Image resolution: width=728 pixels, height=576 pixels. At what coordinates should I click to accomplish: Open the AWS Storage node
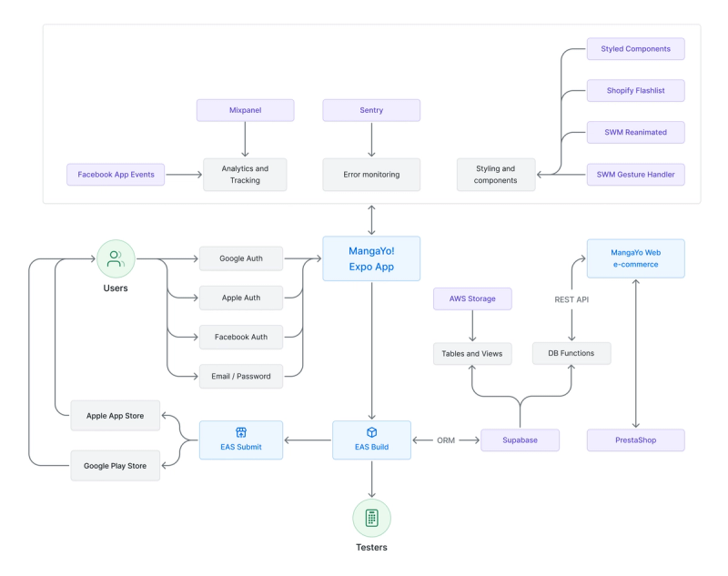click(472, 298)
